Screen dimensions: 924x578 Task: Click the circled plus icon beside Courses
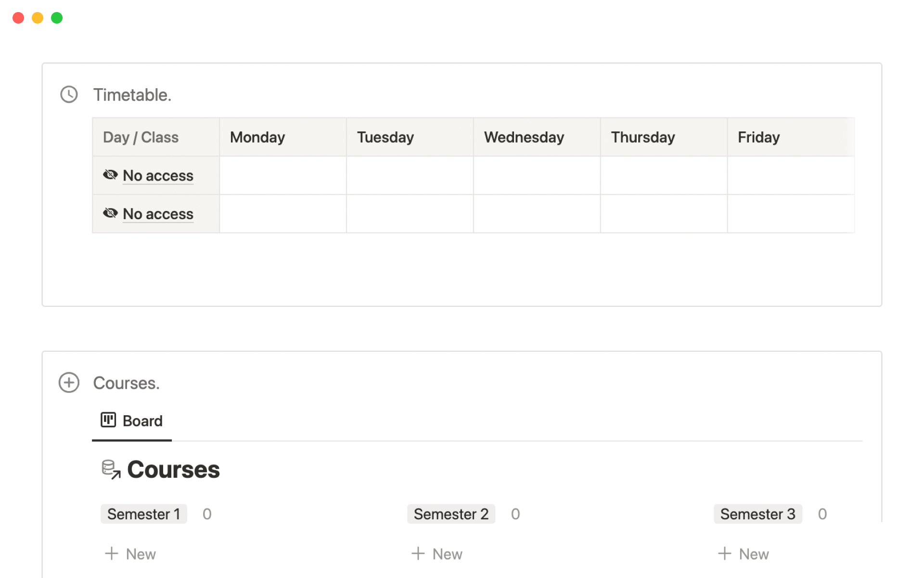(69, 382)
